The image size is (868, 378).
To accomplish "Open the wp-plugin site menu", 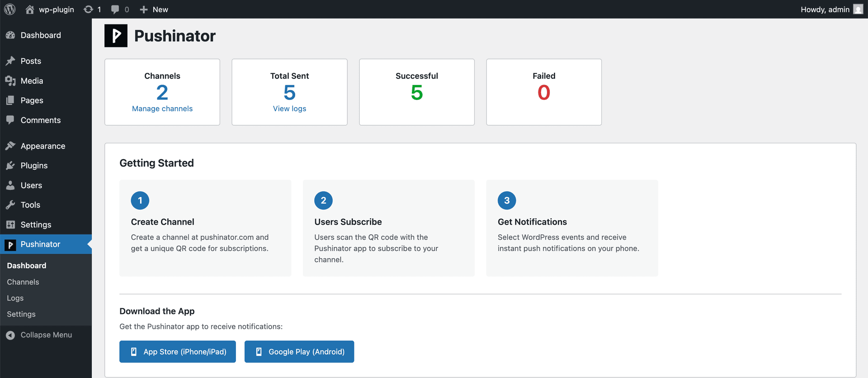I will point(50,9).
